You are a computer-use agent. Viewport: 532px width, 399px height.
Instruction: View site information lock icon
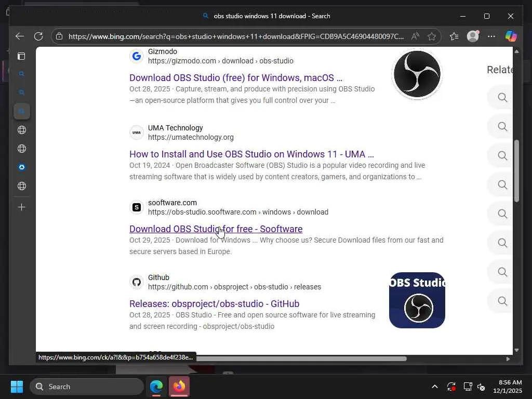click(59, 36)
